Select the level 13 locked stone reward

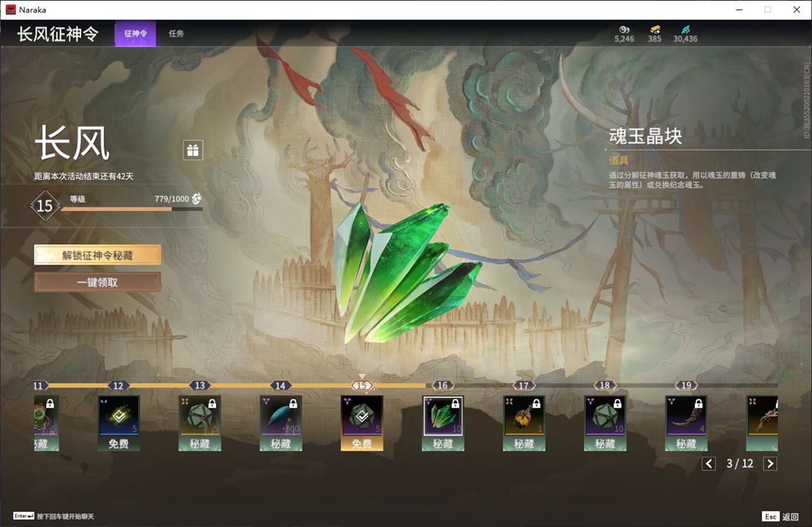pos(200,423)
